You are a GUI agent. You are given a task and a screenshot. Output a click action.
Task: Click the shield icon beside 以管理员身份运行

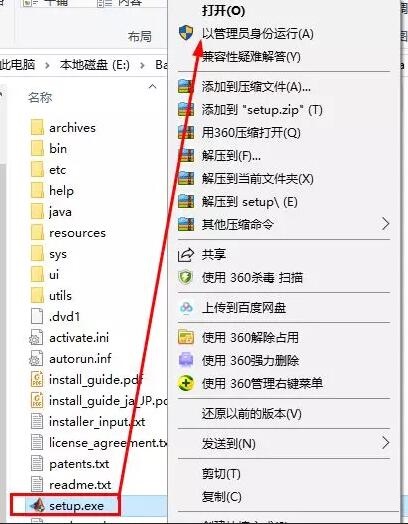(x=186, y=33)
